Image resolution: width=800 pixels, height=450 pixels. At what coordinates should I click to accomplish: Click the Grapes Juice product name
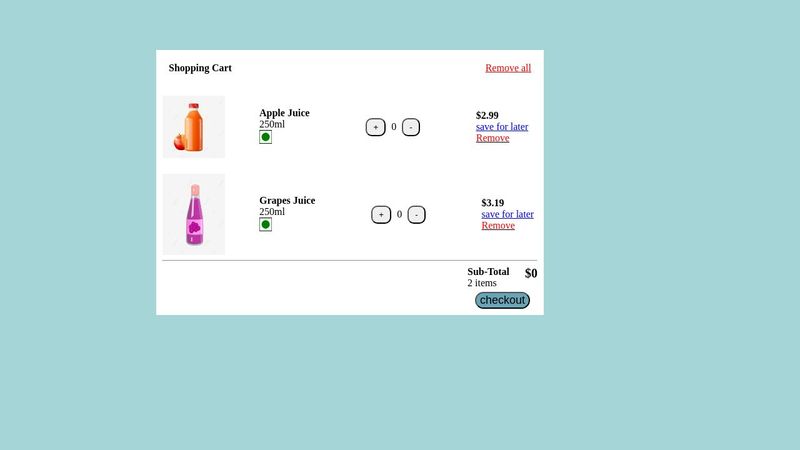[x=287, y=201]
